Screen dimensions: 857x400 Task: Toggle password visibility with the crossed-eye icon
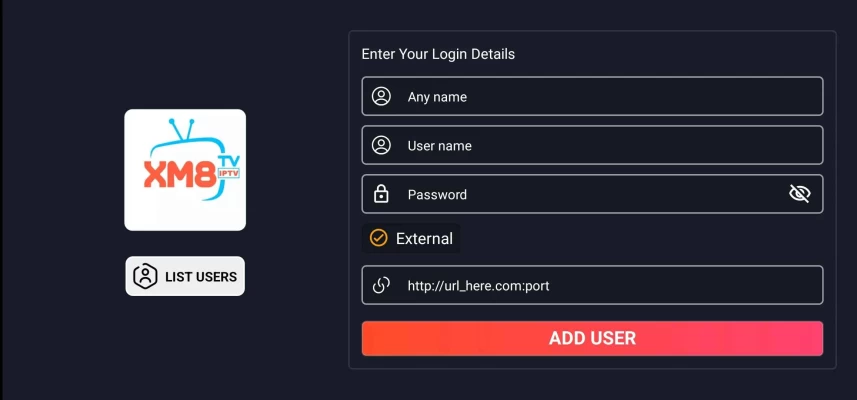[x=800, y=193]
